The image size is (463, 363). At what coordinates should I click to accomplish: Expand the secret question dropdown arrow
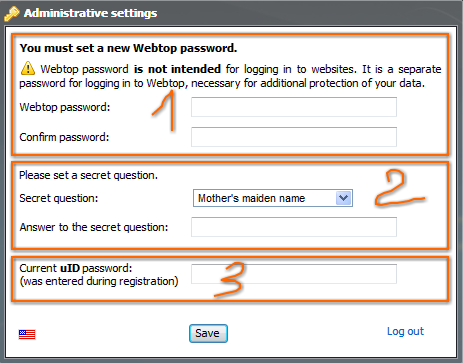[343, 198]
